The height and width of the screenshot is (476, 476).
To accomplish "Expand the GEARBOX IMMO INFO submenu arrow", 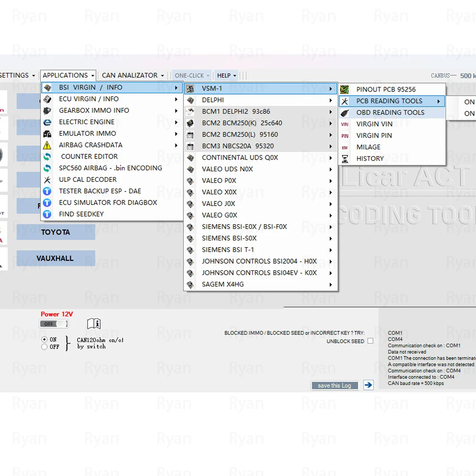I will (x=176, y=111).
